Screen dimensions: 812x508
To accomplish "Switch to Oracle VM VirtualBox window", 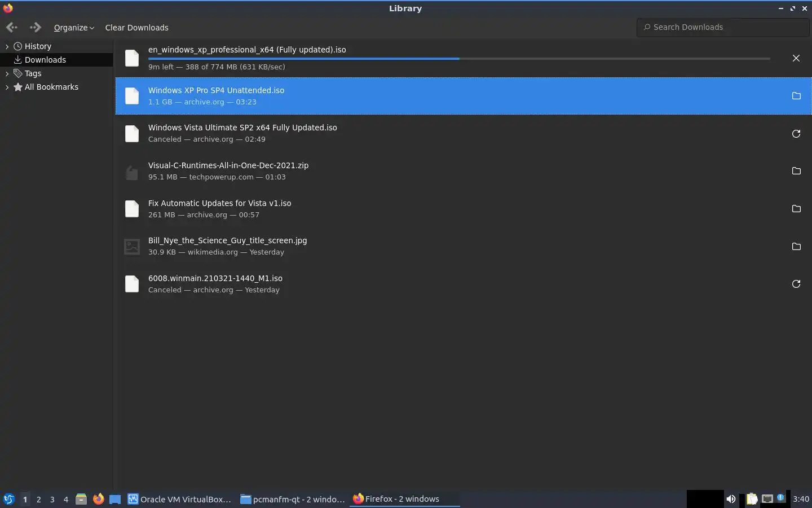I will pos(180,499).
